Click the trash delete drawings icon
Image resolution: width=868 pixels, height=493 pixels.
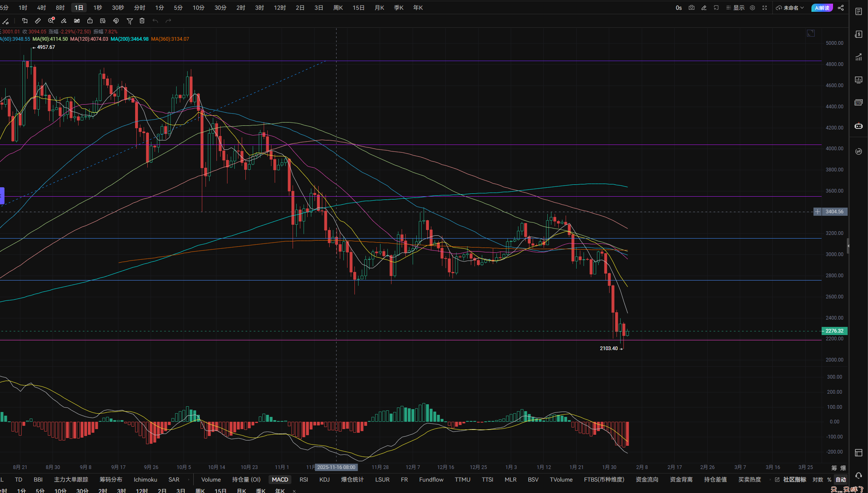tap(142, 21)
